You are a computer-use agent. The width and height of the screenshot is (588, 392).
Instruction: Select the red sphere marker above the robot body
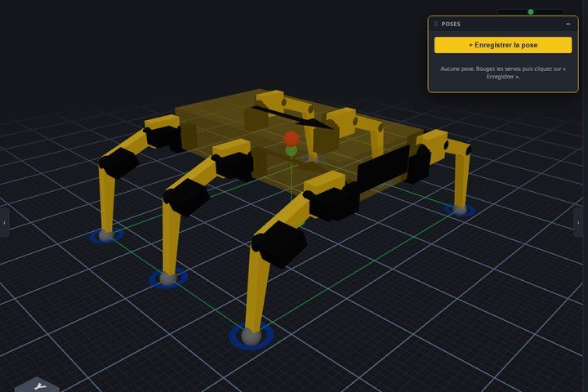point(292,138)
